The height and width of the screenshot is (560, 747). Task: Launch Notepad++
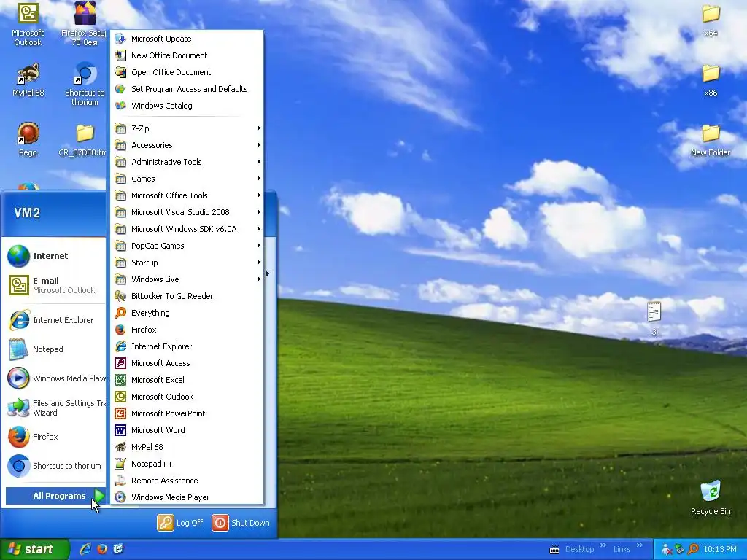coord(187,464)
